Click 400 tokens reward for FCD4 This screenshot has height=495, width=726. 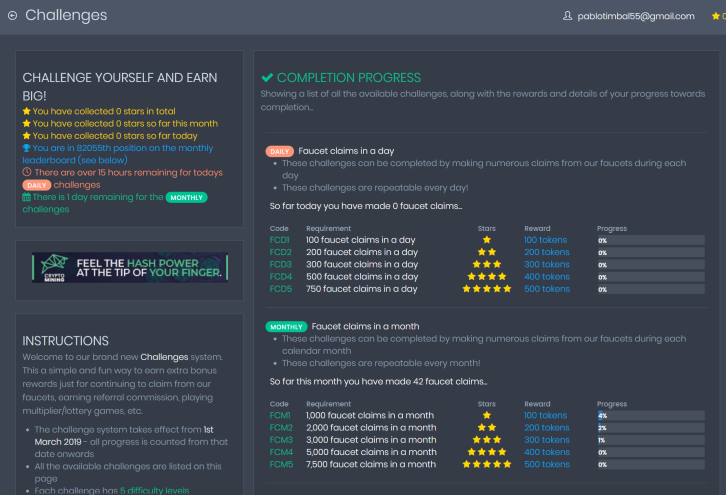point(547,277)
